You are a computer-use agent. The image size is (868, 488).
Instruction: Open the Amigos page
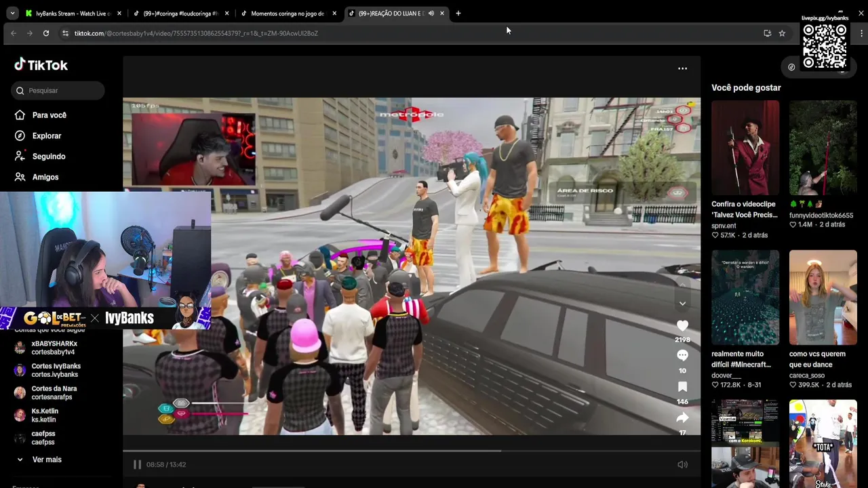pyautogui.click(x=45, y=177)
